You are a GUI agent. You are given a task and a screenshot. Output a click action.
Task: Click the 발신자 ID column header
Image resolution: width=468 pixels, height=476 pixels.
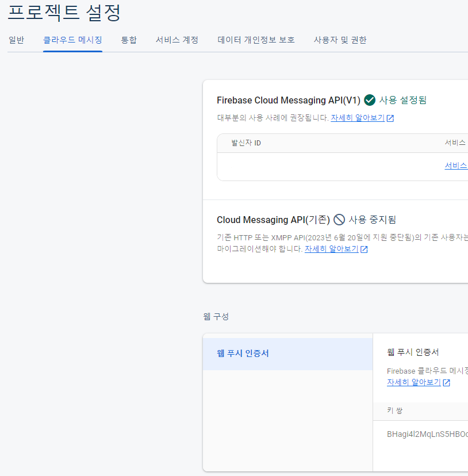(x=246, y=143)
